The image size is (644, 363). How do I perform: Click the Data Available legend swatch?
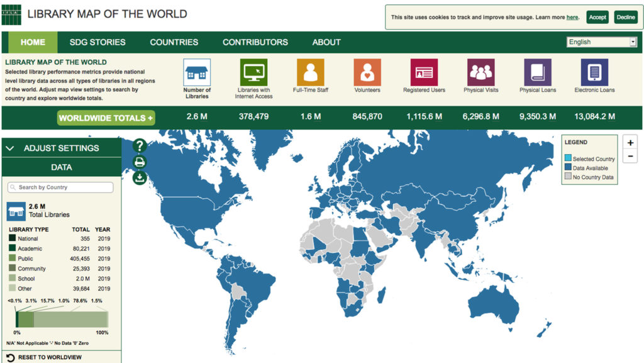[x=568, y=167]
